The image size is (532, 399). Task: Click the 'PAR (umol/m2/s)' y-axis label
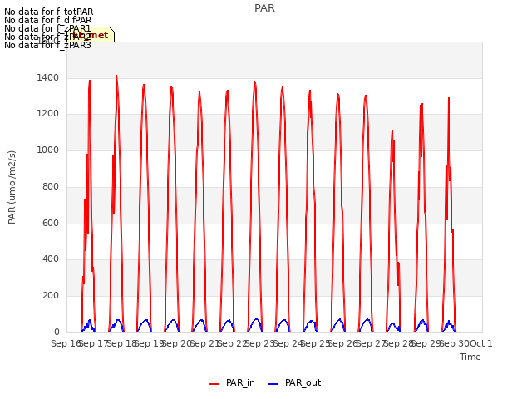tap(12, 187)
